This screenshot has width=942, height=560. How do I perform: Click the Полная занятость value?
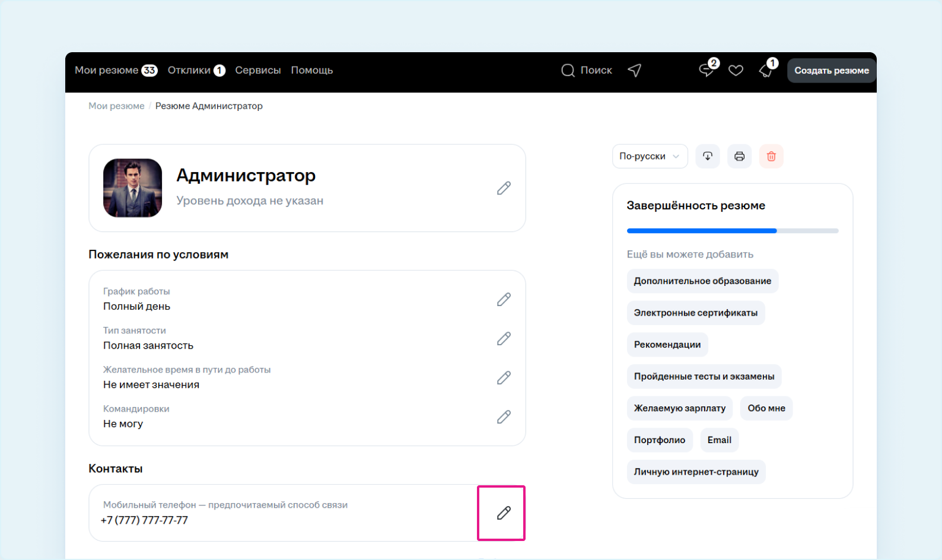[x=148, y=345]
